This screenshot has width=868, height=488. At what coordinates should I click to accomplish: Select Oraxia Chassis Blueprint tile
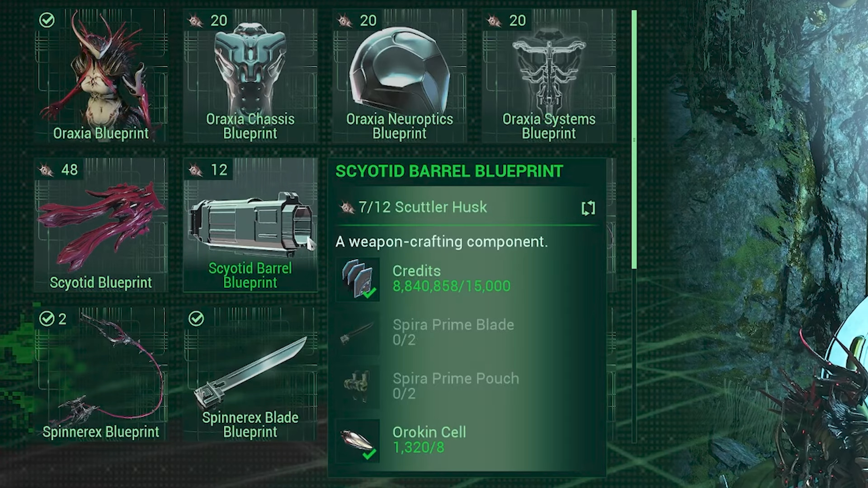coord(250,75)
